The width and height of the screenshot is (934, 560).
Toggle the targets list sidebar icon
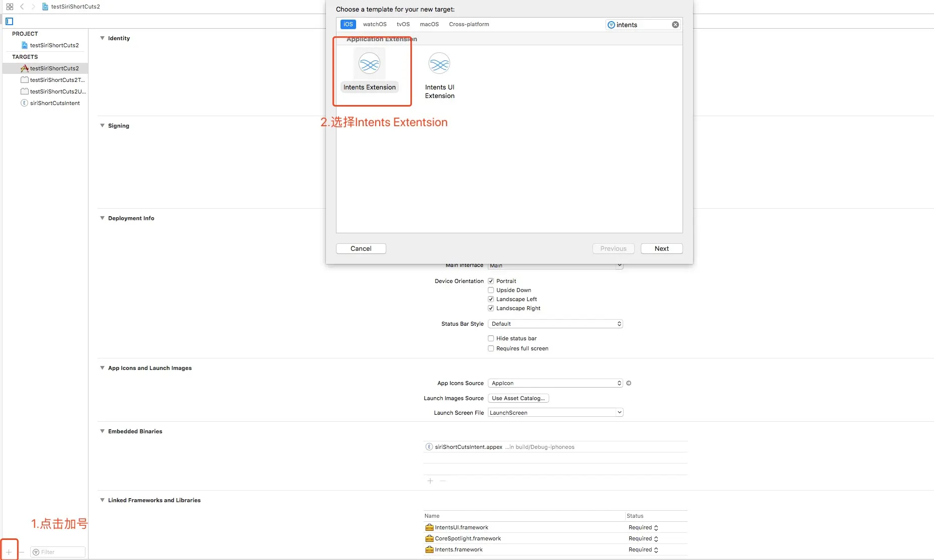click(x=9, y=21)
